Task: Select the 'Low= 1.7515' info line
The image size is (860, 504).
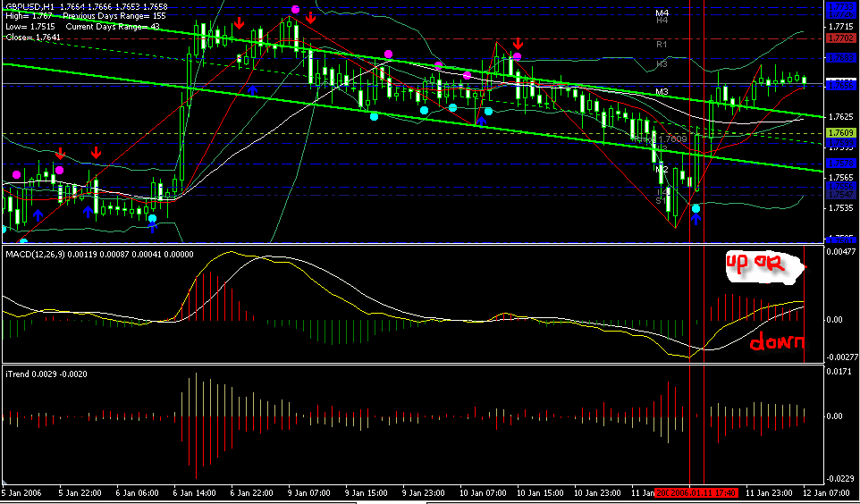Action: click(30, 27)
